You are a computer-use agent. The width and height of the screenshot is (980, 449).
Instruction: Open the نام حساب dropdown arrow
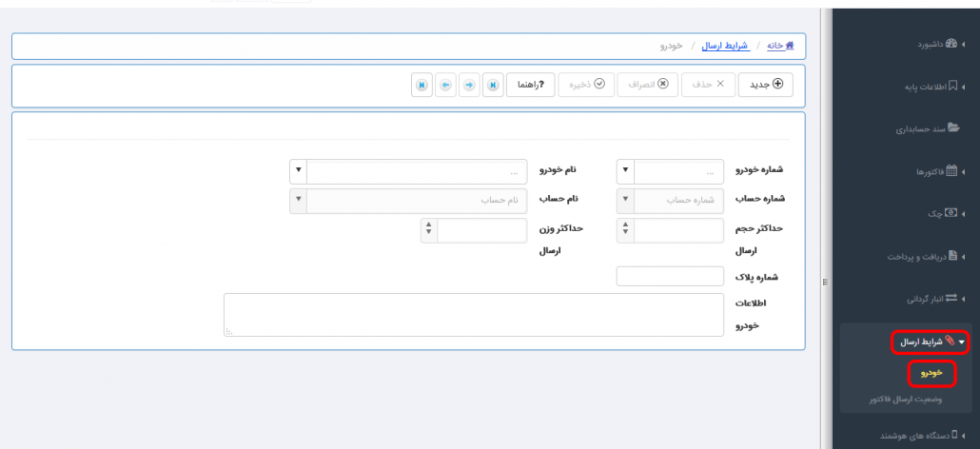pos(298,200)
